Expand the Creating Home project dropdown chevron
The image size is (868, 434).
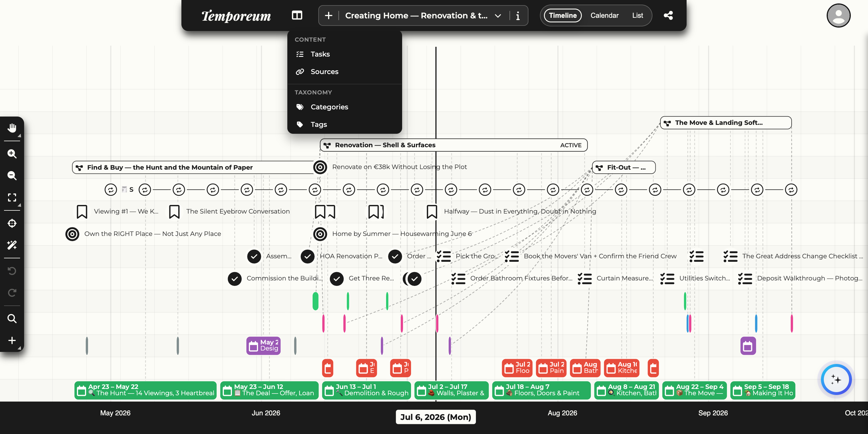[x=498, y=15]
